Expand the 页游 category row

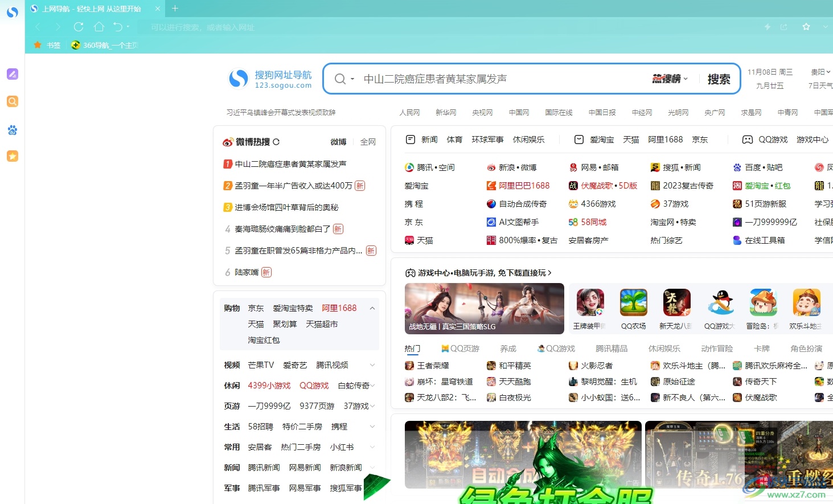coord(372,406)
